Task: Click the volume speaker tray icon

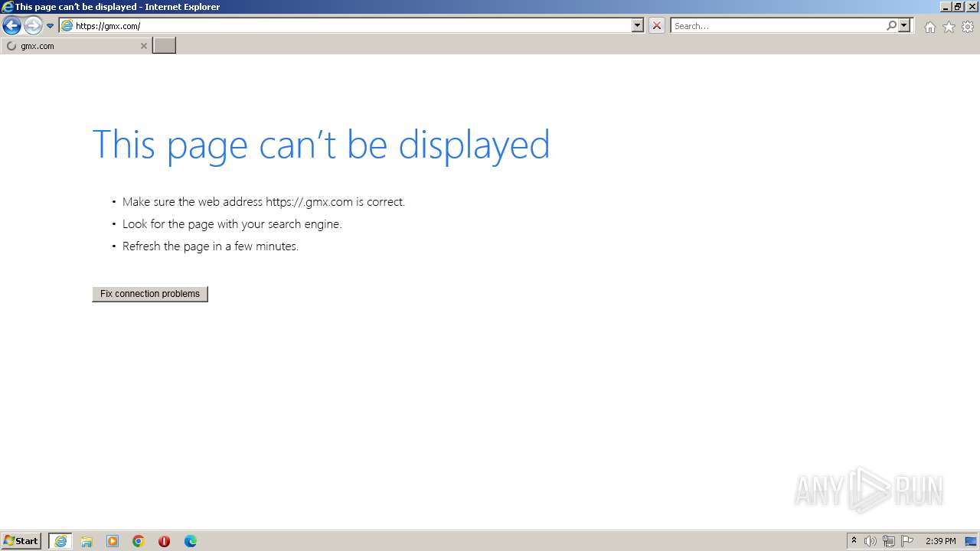Action: [x=871, y=541]
